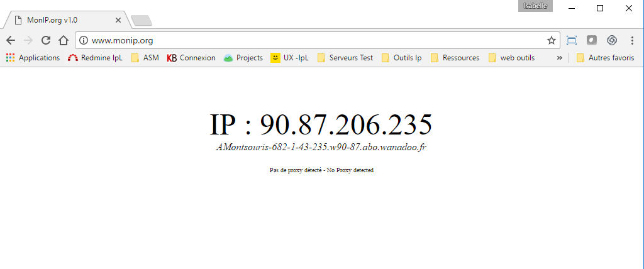644x269 pixels.
Task: Open the Applications shortcut in bookmarks bar
Action: [33, 58]
